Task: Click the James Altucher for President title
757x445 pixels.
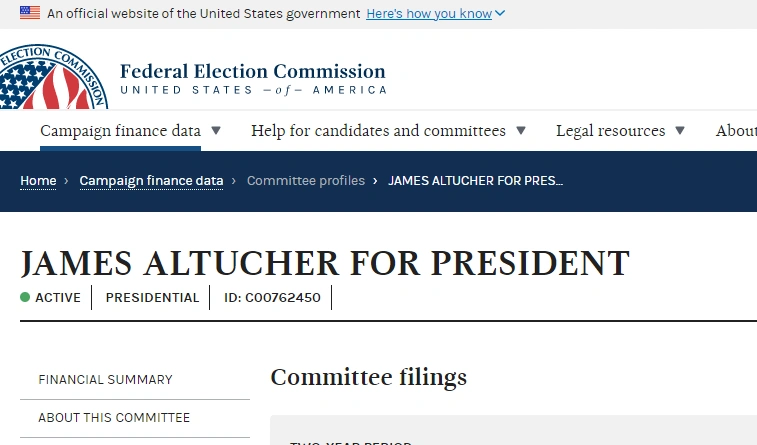Action: pyautogui.click(x=325, y=262)
